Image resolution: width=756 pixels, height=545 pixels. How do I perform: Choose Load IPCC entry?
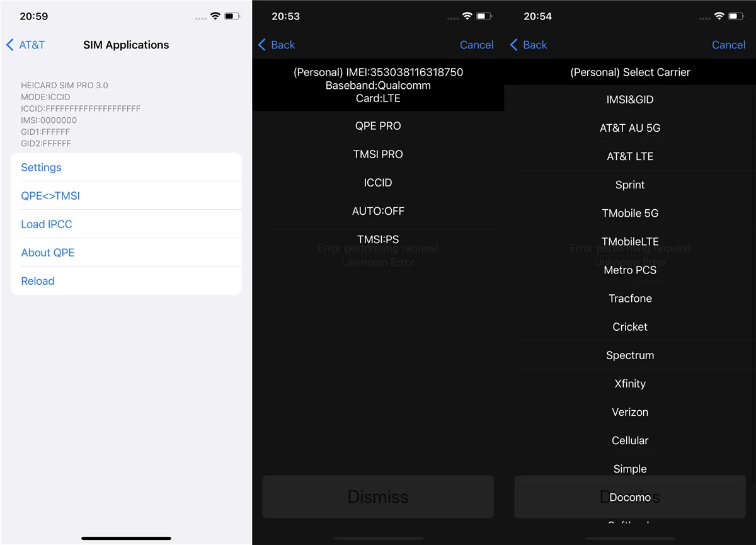point(126,224)
